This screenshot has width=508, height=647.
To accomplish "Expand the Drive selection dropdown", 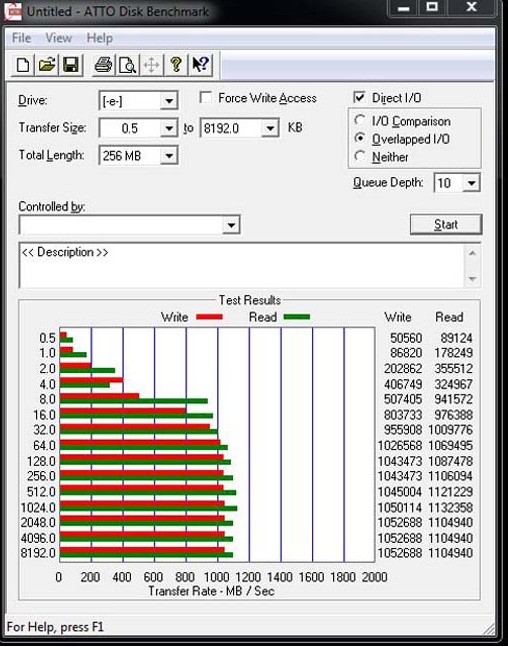I will 169,101.
